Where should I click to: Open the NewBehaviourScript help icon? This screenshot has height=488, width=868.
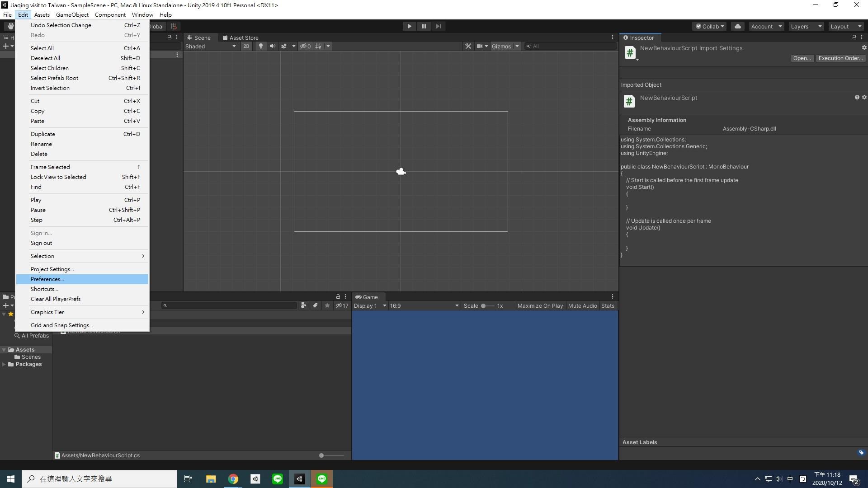[x=857, y=97]
